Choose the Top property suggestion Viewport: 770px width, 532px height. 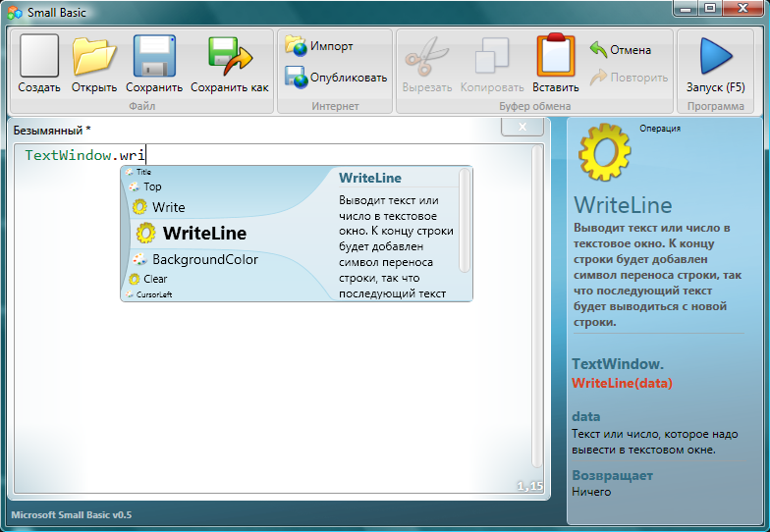pos(152,186)
